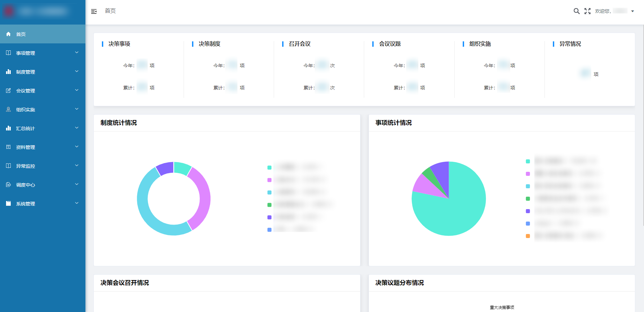Click the 异常监控 book icon
This screenshot has height=312, width=644.
pyautogui.click(x=8, y=166)
